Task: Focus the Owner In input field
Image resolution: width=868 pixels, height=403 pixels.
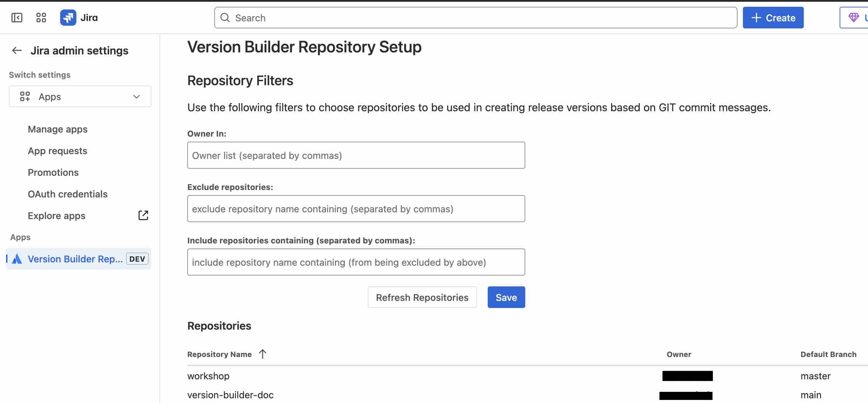Action: (x=356, y=155)
